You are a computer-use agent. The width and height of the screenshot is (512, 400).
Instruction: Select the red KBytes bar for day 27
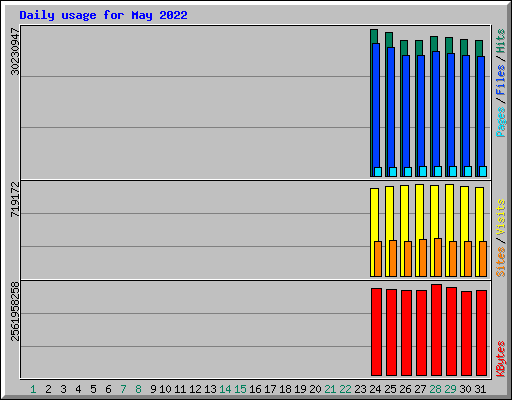point(421,333)
